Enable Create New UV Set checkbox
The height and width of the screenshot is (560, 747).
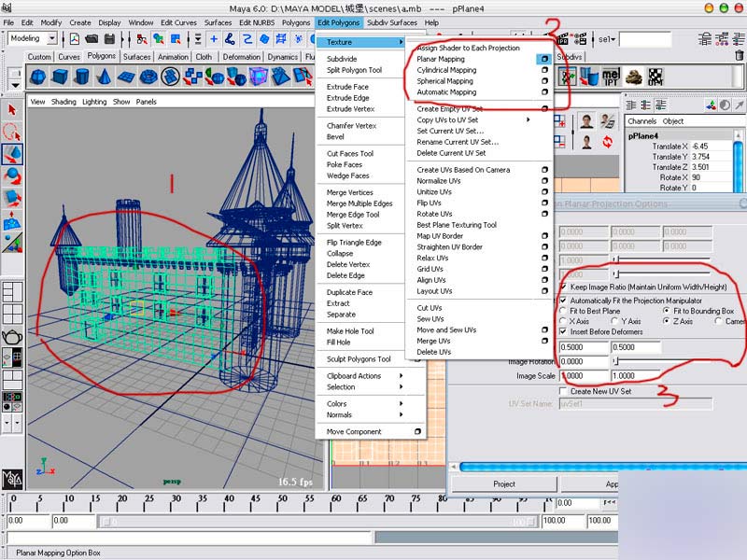(x=562, y=391)
